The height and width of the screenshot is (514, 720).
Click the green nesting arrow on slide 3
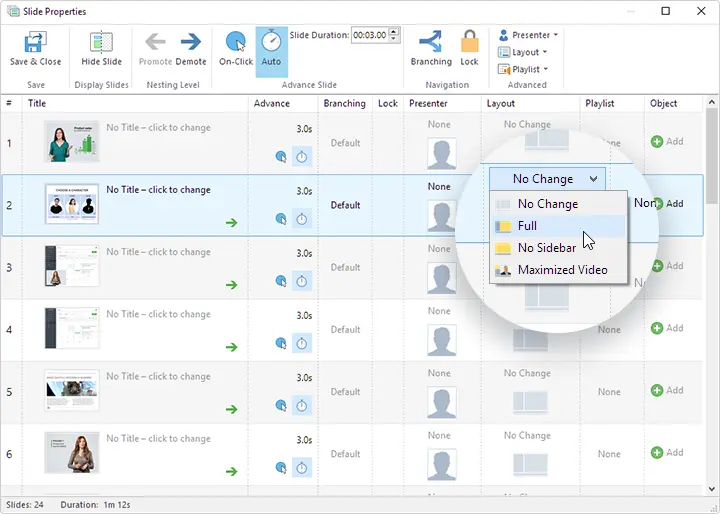231,285
